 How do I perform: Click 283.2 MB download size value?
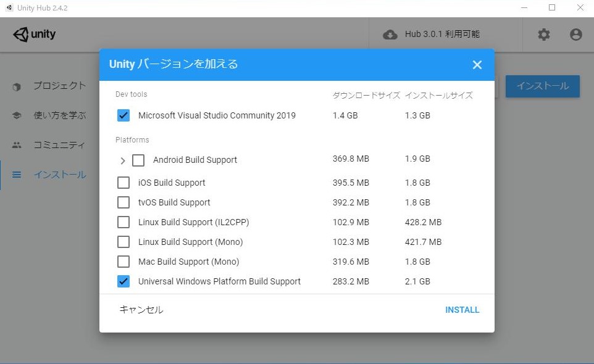(351, 281)
